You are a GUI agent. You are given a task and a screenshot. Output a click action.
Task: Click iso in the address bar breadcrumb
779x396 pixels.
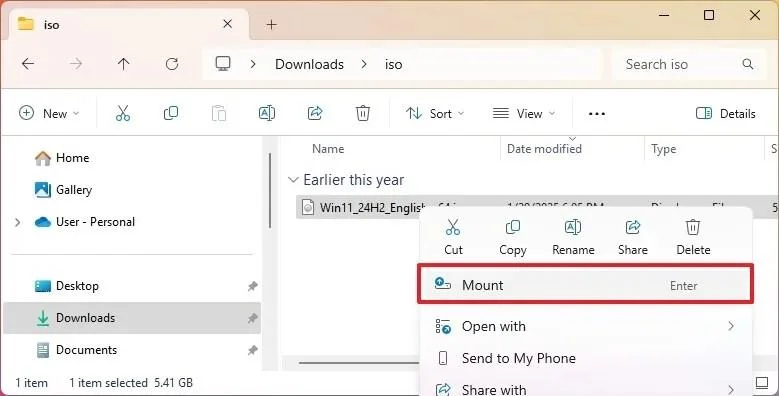tap(393, 64)
